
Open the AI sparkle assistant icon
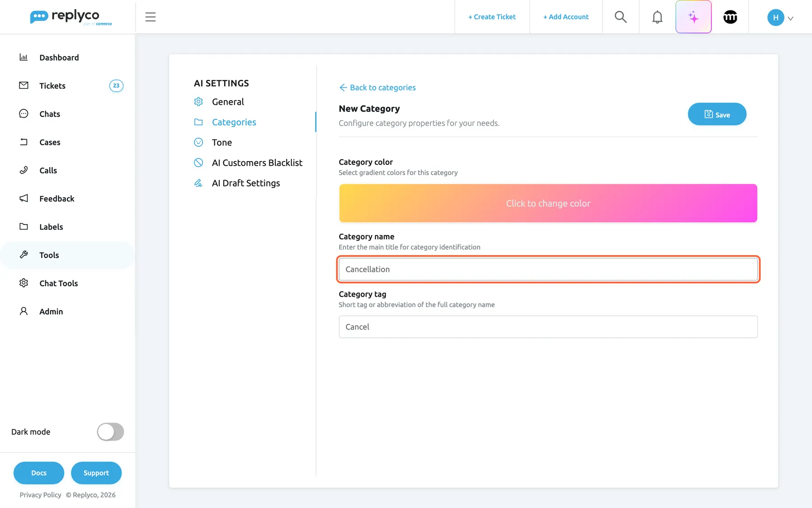(693, 17)
